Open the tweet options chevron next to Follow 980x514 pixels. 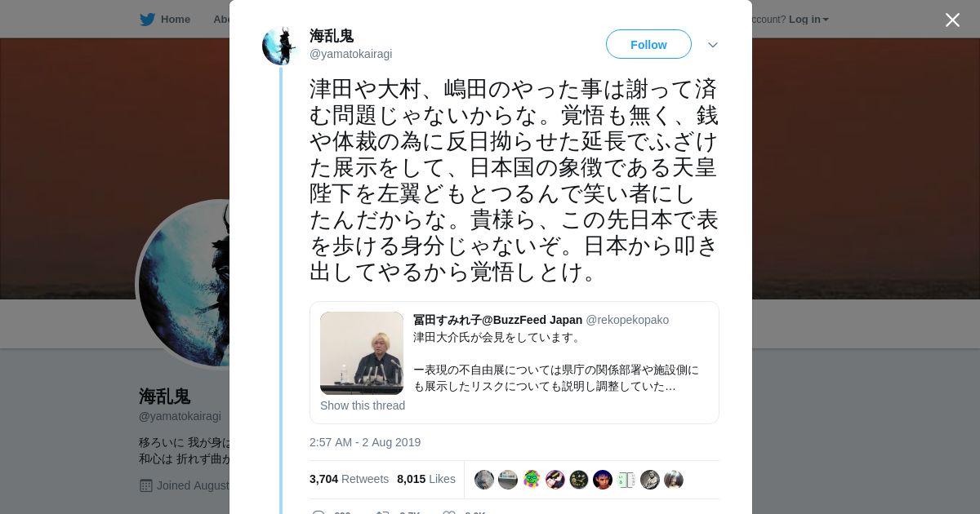[713, 45]
